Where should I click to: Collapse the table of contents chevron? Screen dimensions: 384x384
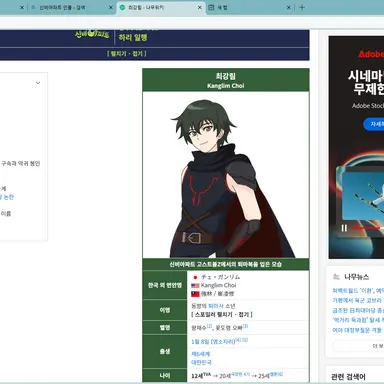[x=38, y=83]
